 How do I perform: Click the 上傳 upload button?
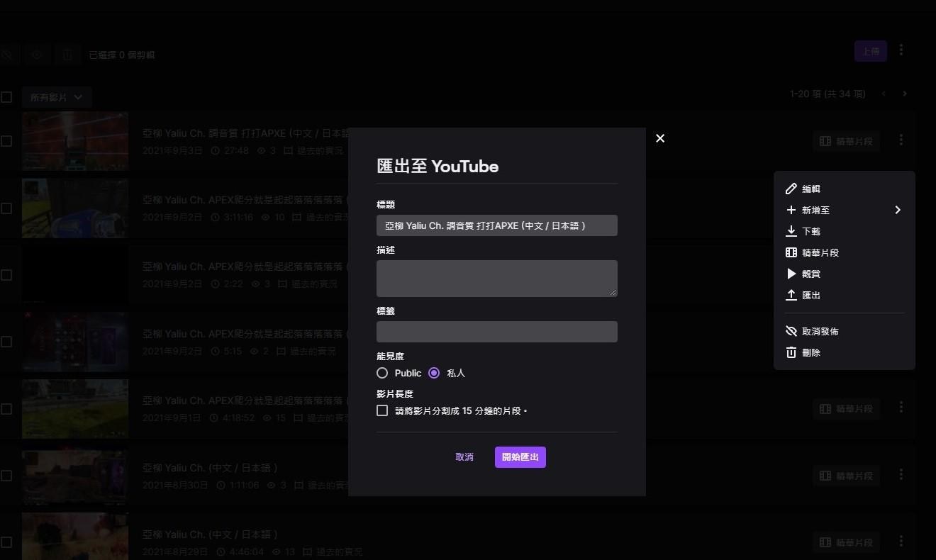(871, 51)
